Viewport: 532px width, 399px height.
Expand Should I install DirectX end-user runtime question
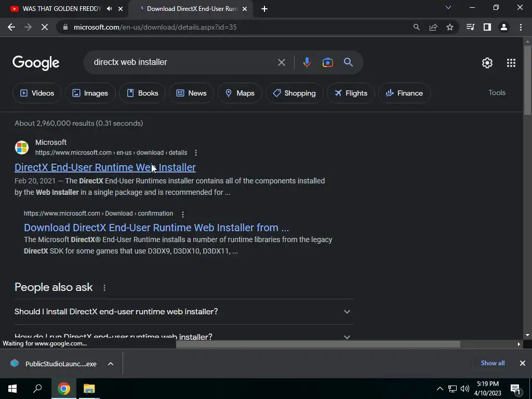(x=183, y=312)
